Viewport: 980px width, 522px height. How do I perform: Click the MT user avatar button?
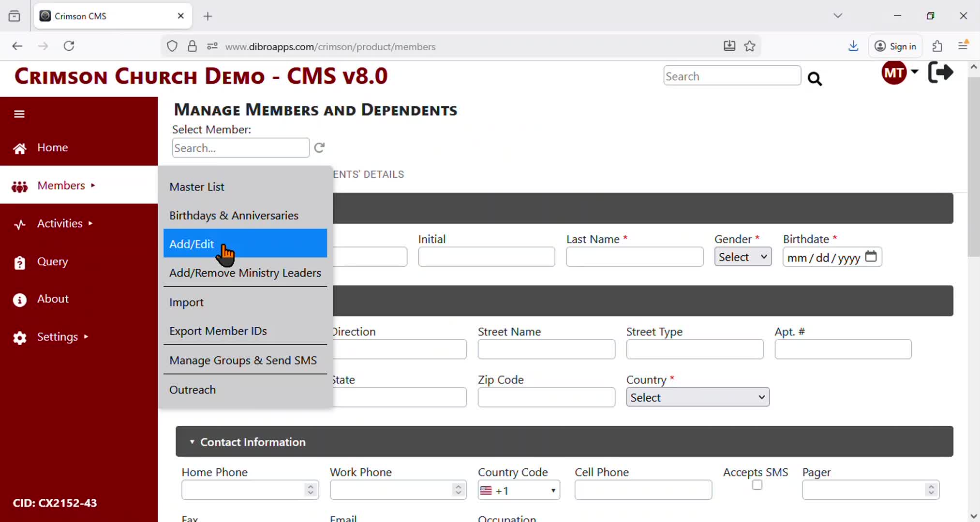pyautogui.click(x=893, y=73)
